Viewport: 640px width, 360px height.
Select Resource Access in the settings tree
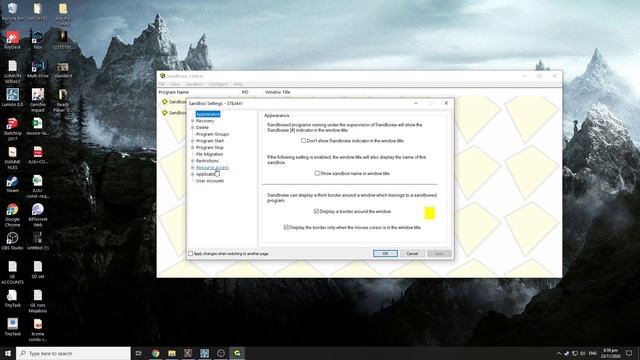(212, 167)
